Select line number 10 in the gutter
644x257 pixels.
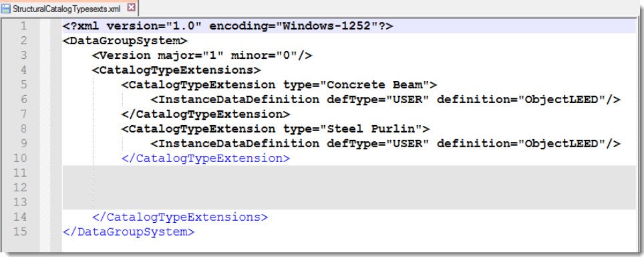(x=20, y=158)
